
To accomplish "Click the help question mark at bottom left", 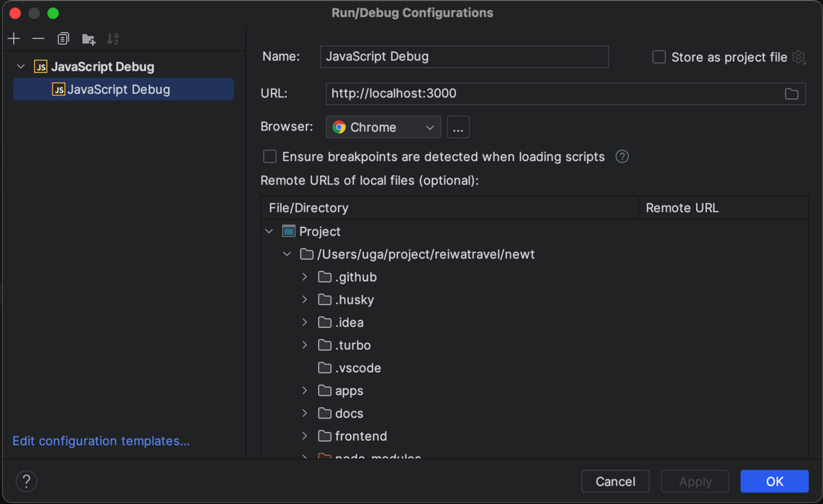I will click(x=26, y=481).
